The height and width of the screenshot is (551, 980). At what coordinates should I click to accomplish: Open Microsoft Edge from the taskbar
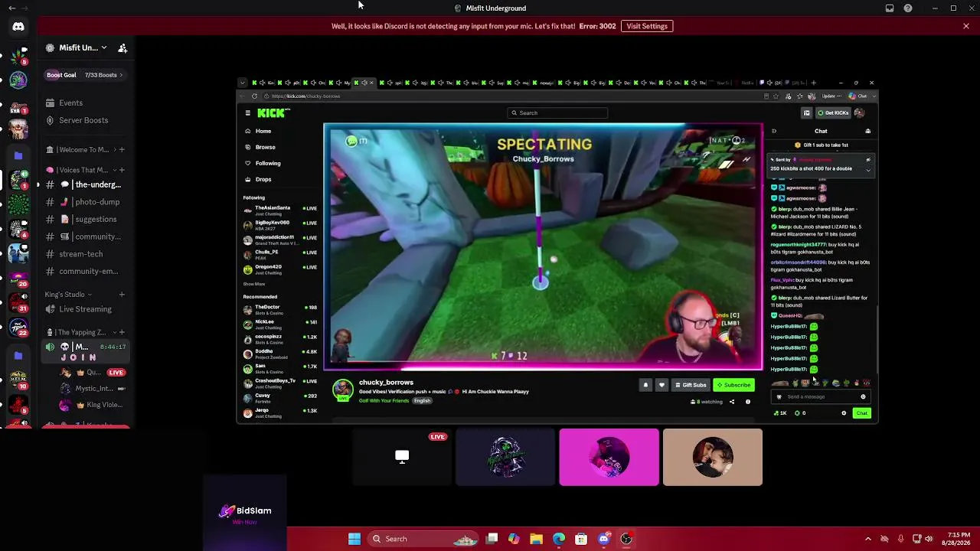[559, 539]
